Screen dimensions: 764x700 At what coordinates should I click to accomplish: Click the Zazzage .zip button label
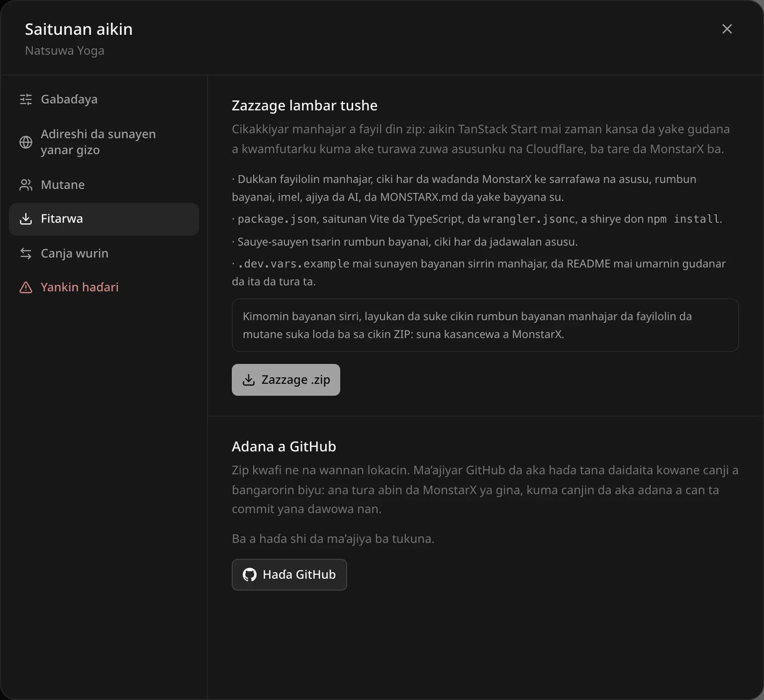295,380
